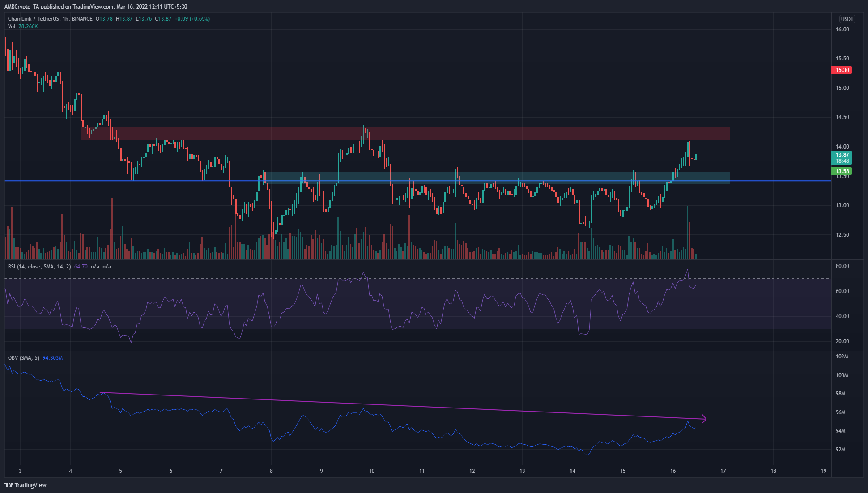Click the 1h interval label

(66, 19)
